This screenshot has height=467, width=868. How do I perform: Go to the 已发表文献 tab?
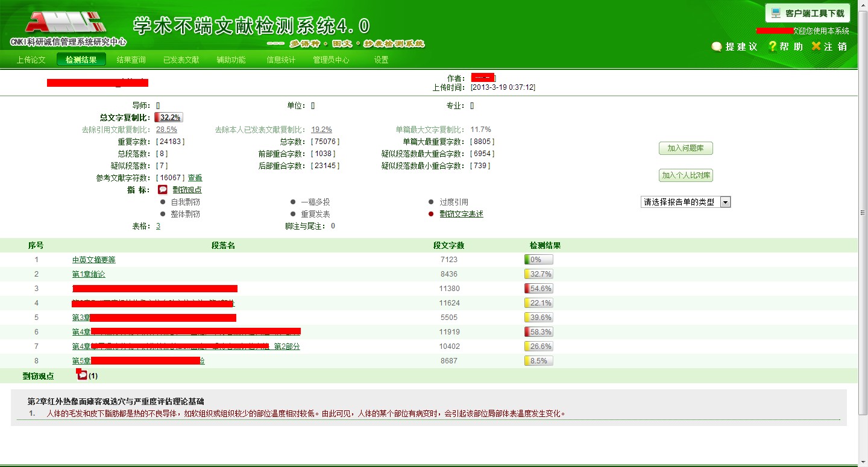[x=181, y=60]
